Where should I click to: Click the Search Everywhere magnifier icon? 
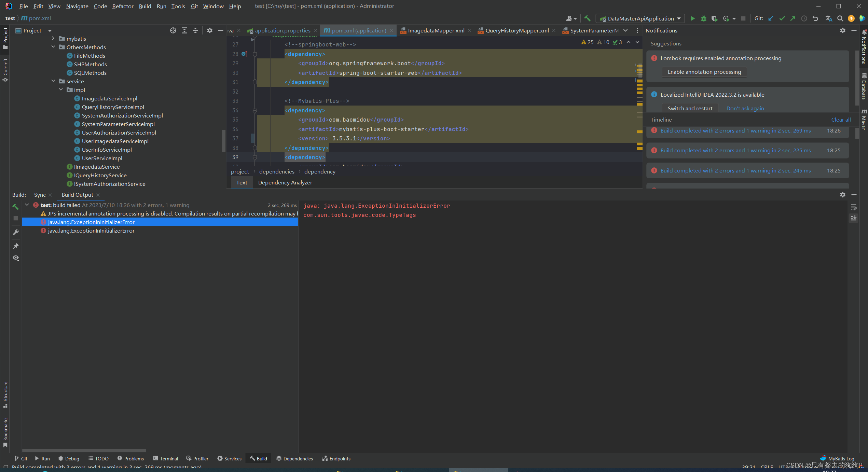click(x=840, y=18)
